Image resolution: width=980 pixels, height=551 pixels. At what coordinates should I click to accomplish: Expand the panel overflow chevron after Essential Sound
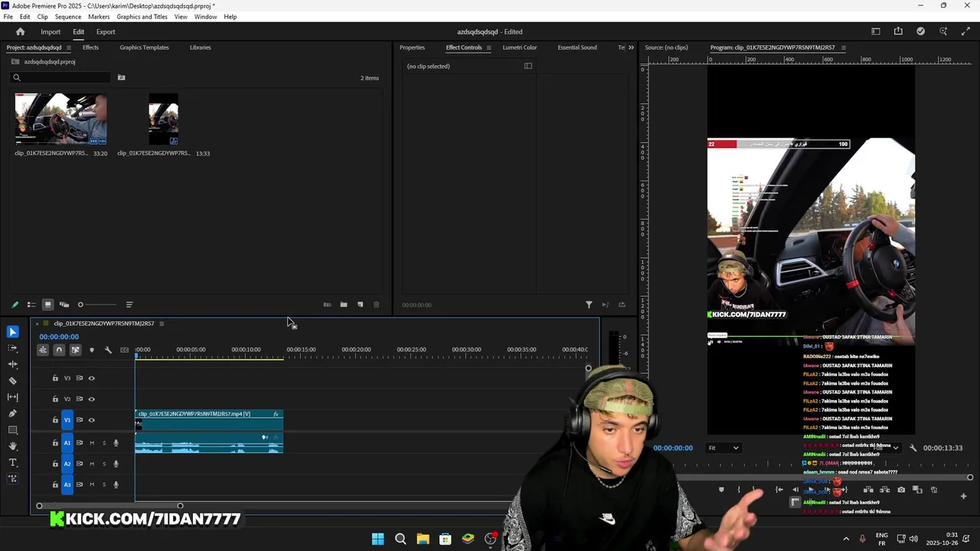[631, 47]
